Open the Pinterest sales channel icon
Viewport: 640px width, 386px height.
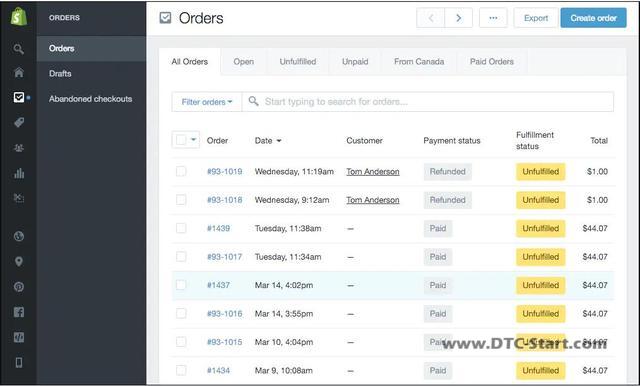(x=19, y=287)
